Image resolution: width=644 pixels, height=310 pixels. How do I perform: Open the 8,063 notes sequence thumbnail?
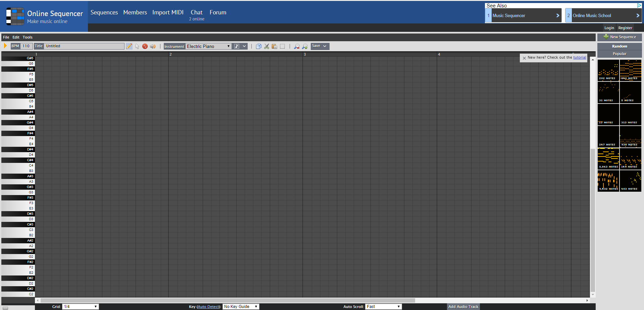click(x=608, y=159)
